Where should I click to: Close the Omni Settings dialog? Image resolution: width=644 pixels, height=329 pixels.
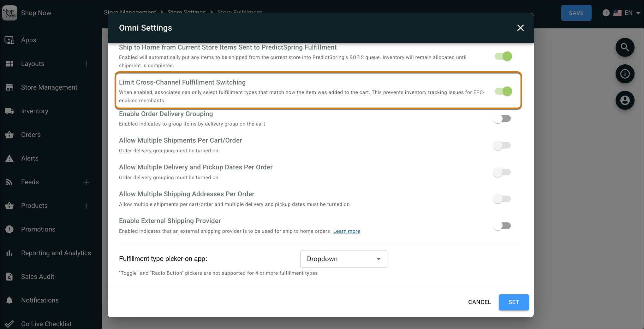pos(521,28)
